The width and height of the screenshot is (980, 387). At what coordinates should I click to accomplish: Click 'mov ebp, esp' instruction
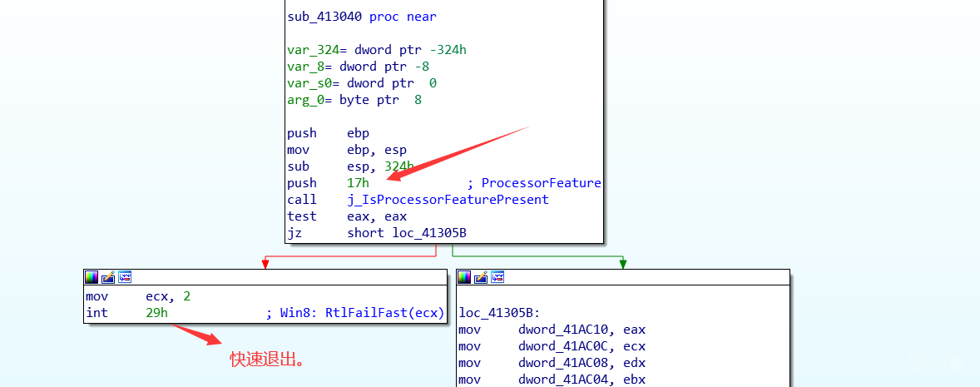(347, 150)
